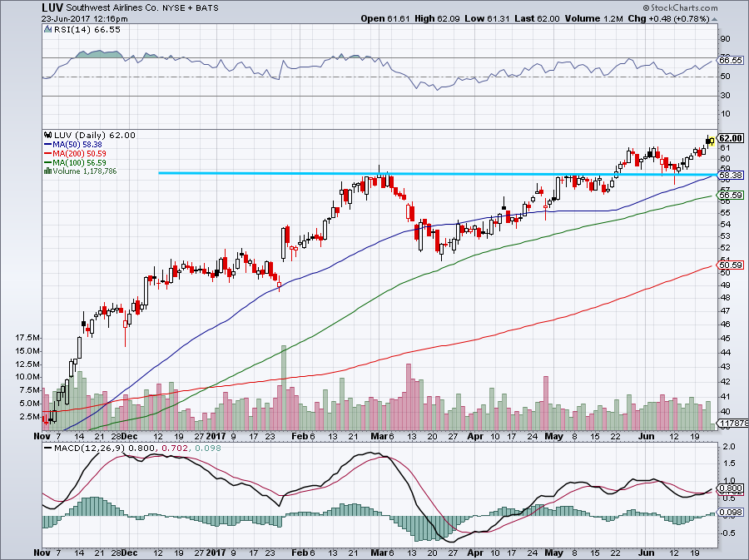Click the LUV ticker symbol title
Screen dimensions: 749x560
(x=52, y=7)
